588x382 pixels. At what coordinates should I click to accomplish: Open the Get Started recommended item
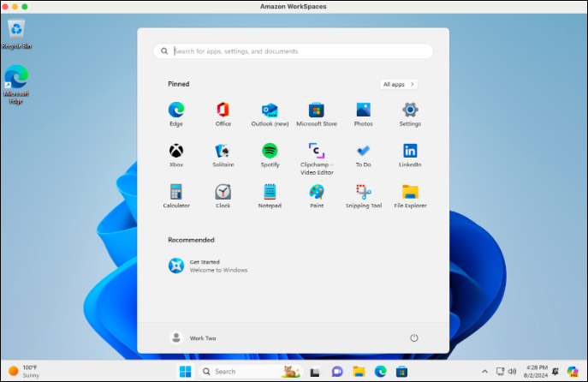208,266
